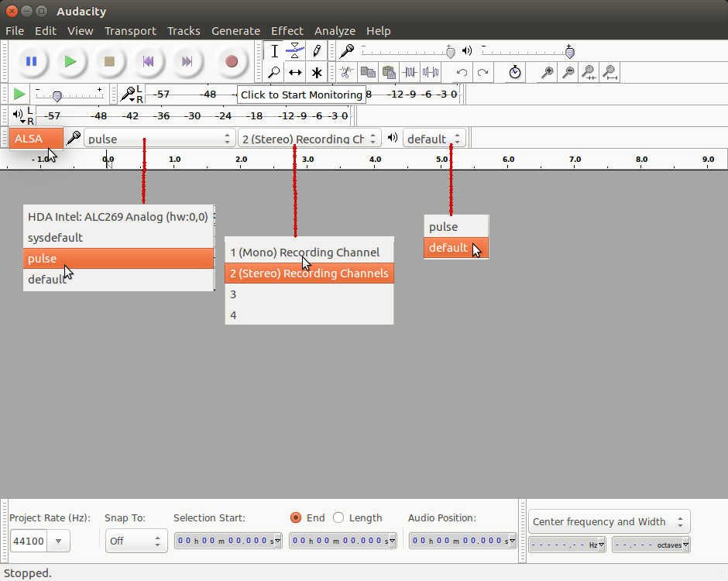Open the recording meter microphone menu
Screen dimensions: 728x581
point(128,95)
